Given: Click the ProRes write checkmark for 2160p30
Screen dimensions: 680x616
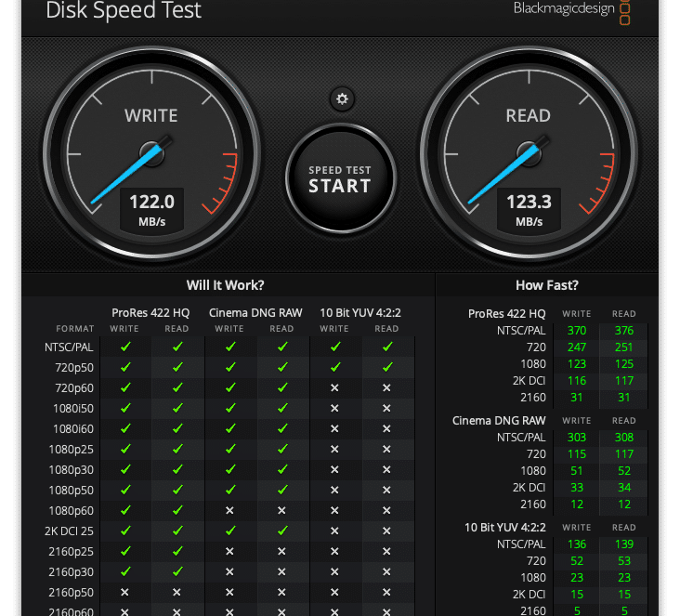Looking at the screenshot, I should click(125, 571).
